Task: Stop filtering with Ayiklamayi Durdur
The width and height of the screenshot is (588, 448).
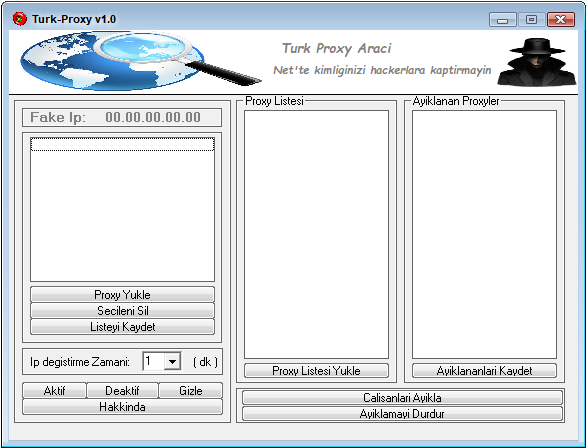Action: 402,414
